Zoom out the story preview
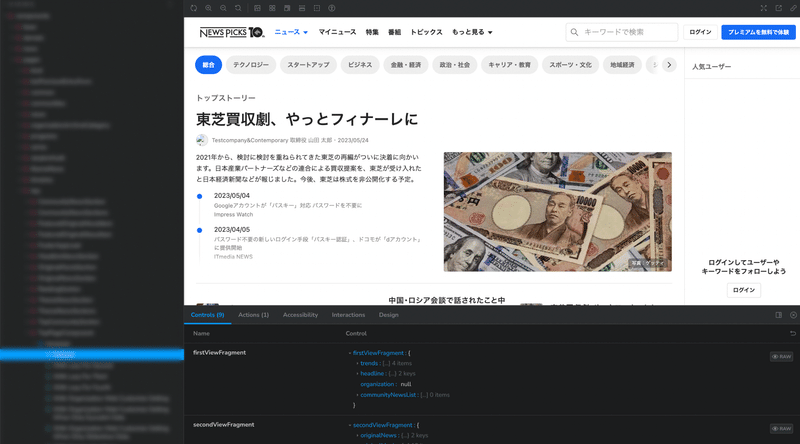 pyautogui.click(x=223, y=8)
